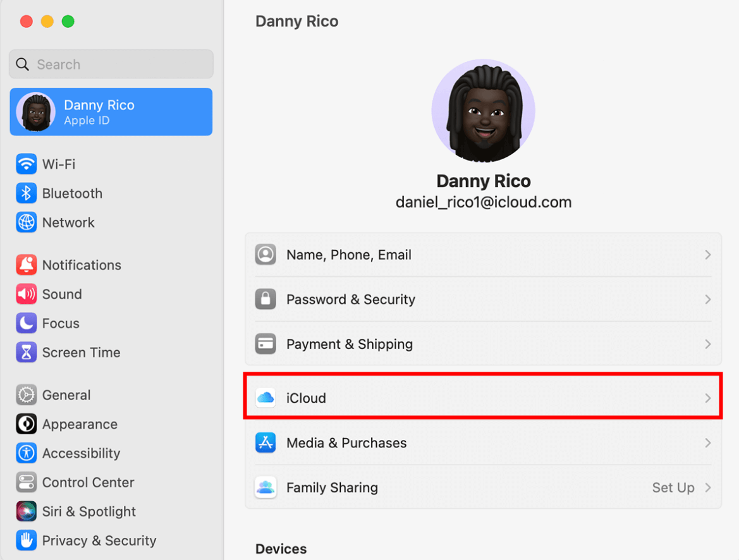This screenshot has height=560, width=739.
Task: Click Set Up for Family Sharing
Action: coord(673,487)
